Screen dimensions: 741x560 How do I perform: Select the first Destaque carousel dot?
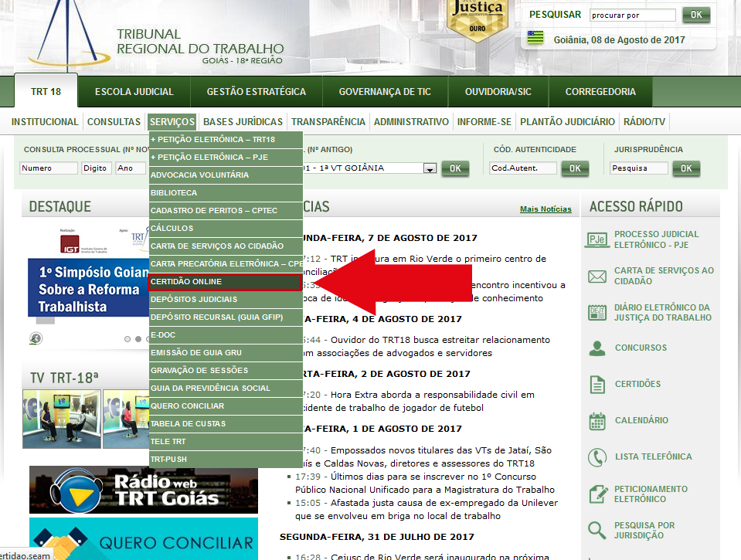point(127,339)
